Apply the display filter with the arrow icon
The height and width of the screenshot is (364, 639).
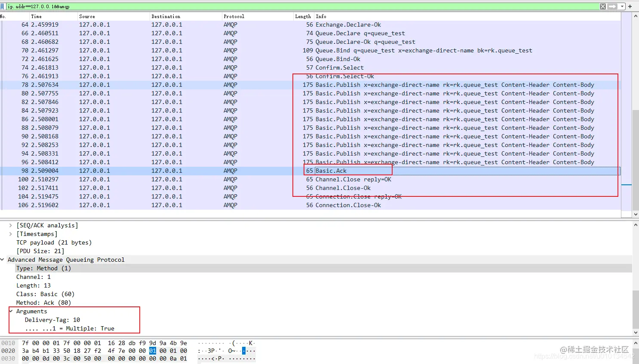(x=612, y=6)
